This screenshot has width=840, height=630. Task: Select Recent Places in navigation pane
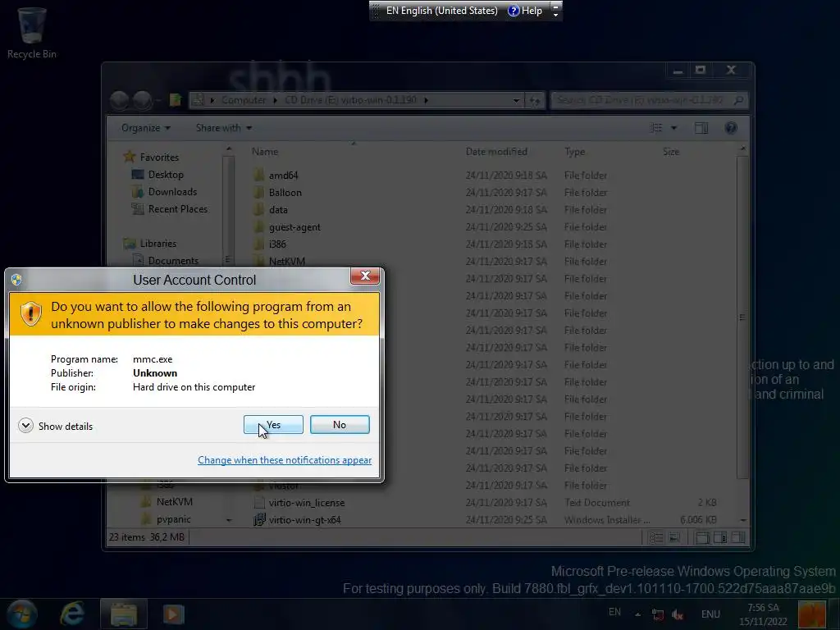click(177, 208)
